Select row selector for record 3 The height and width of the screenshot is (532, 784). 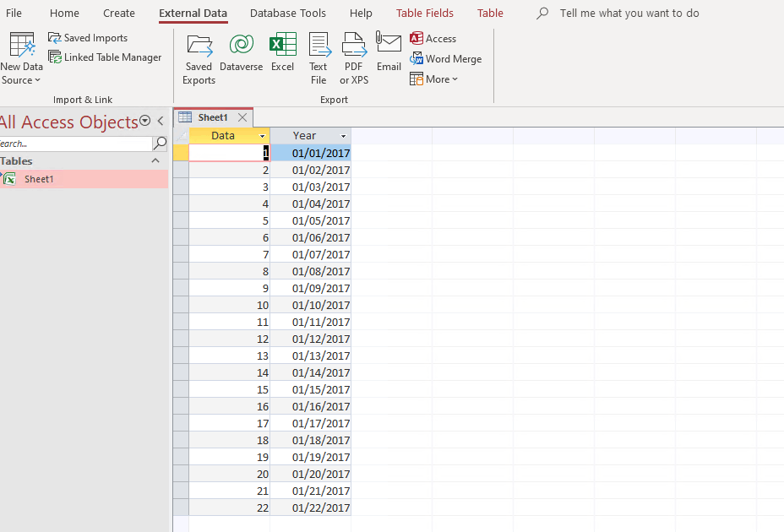tap(181, 187)
